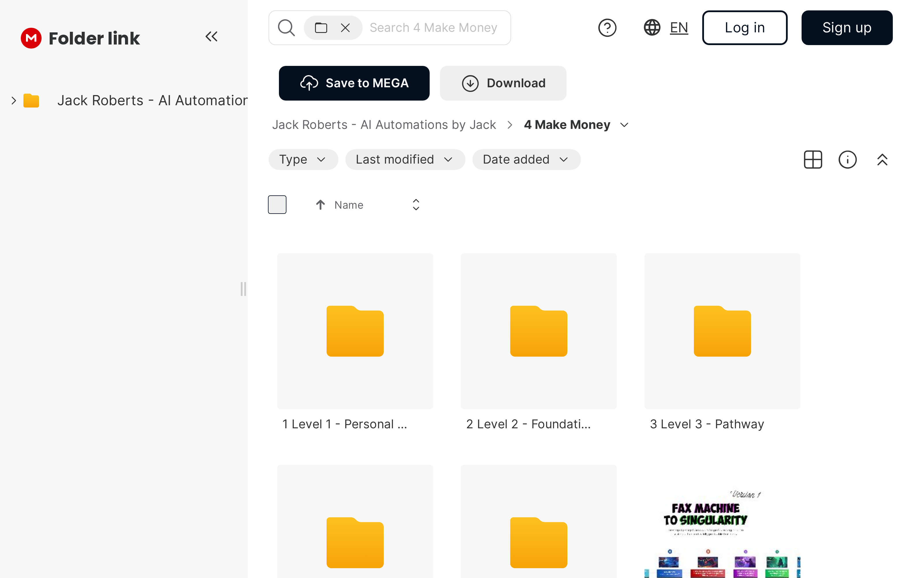Click the Folder link heading text
The height and width of the screenshot is (578, 924).
click(x=94, y=38)
